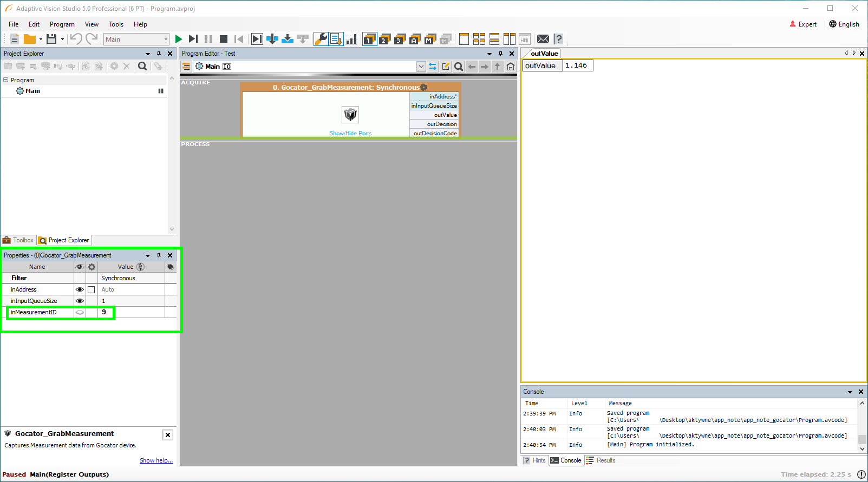Open the Tools menu
Screen dimensions: 868x482
[x=116, y=24]
